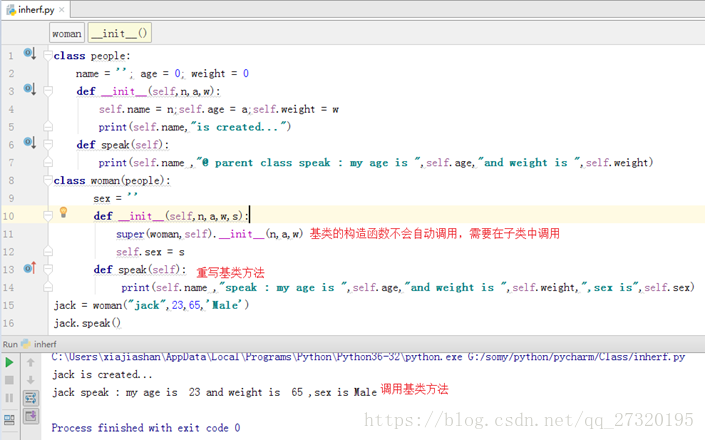Click the 'class woman(people):' code line

(x=112, y=181)
